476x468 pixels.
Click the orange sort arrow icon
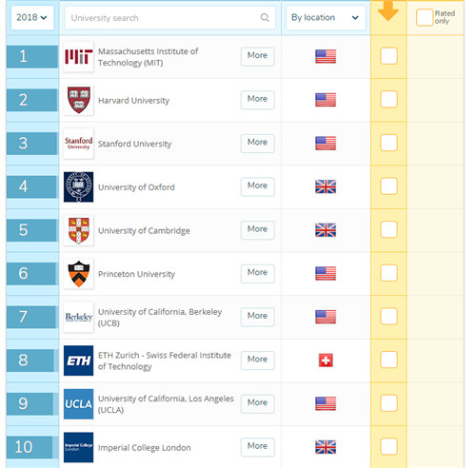click(x=388, y=10)
